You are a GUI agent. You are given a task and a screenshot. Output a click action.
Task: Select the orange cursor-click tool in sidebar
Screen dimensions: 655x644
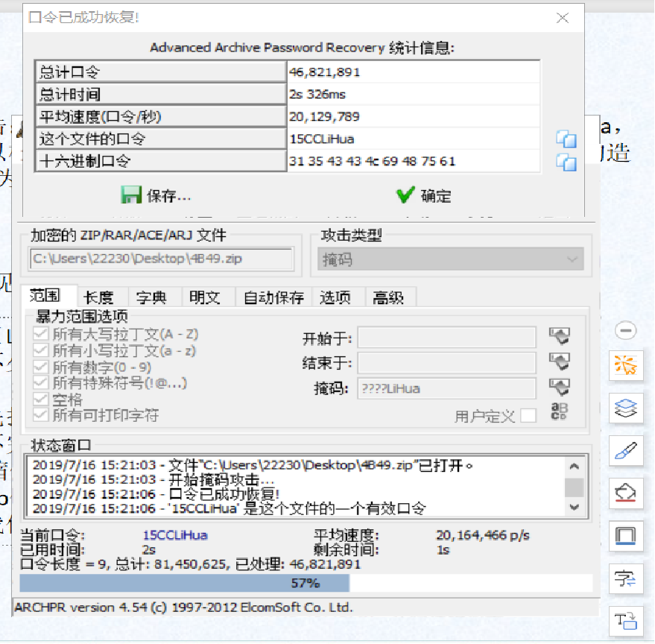[x=625, y=366]
